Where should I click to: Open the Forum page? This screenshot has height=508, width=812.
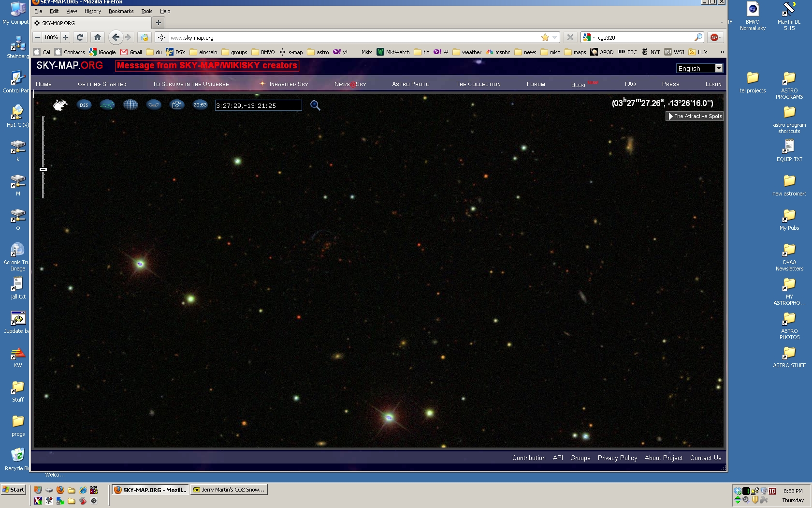pos(536,84)
